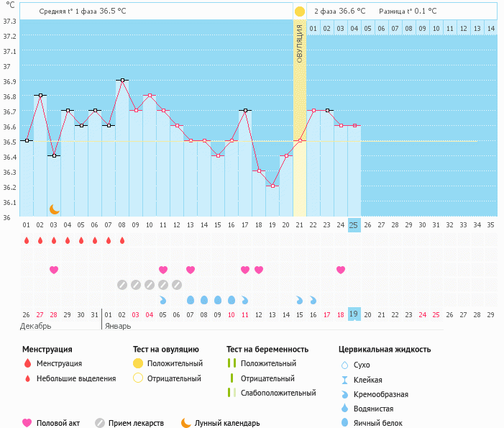The image size is (504, 428).
Task: Select the highlighted date 19 in January
Action: (354, 314)
